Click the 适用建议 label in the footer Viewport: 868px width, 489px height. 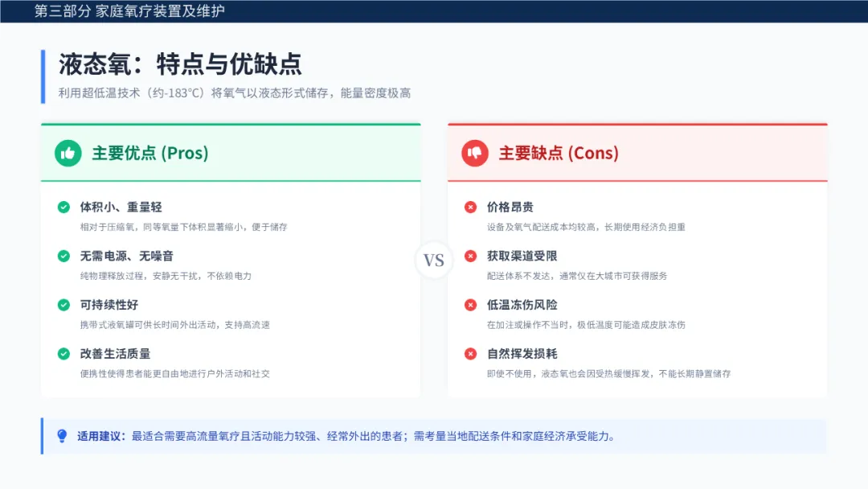pyautogui.click(x=101, y=436)
